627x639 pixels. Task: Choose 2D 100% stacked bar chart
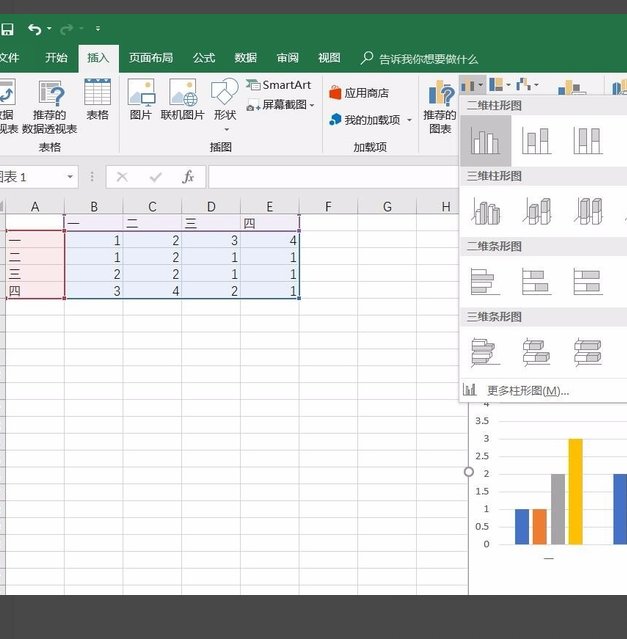click(x=587, y=281)
